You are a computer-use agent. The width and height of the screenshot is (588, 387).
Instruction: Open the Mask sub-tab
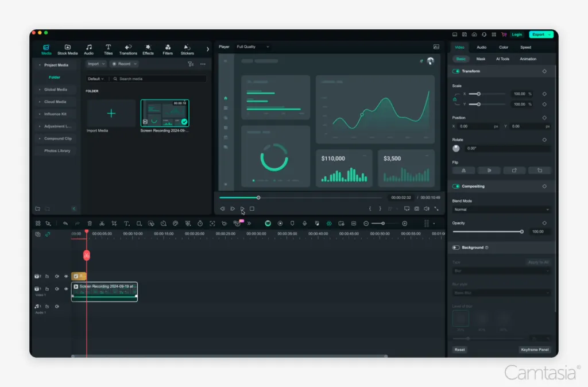481,59
